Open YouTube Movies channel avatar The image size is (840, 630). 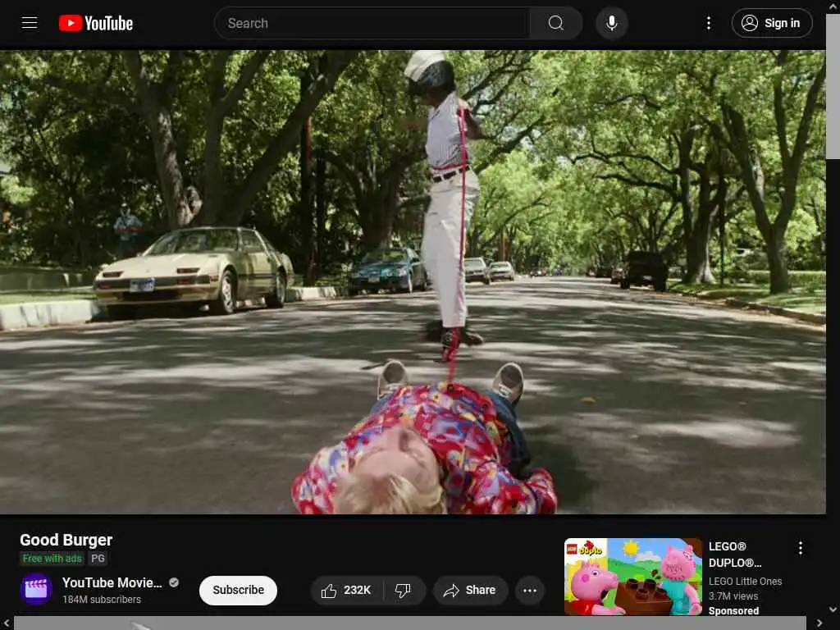[x=36, y=589]
